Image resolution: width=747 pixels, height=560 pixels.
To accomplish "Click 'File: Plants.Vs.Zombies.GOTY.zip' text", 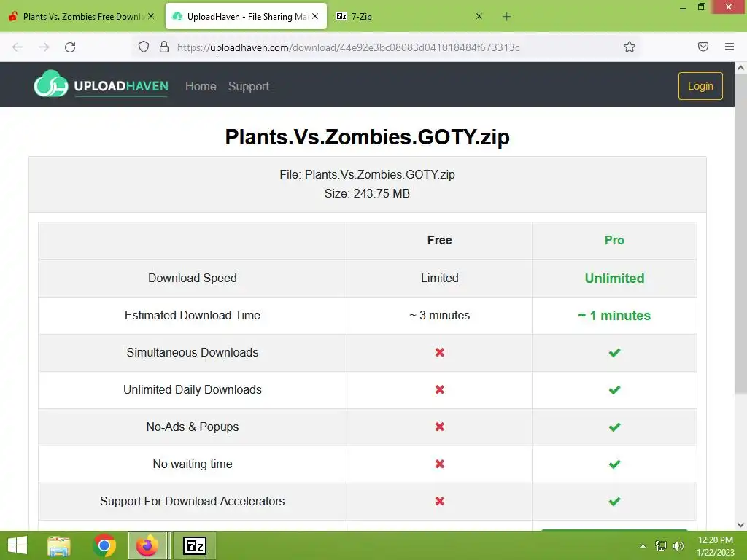I will point(367,175).
